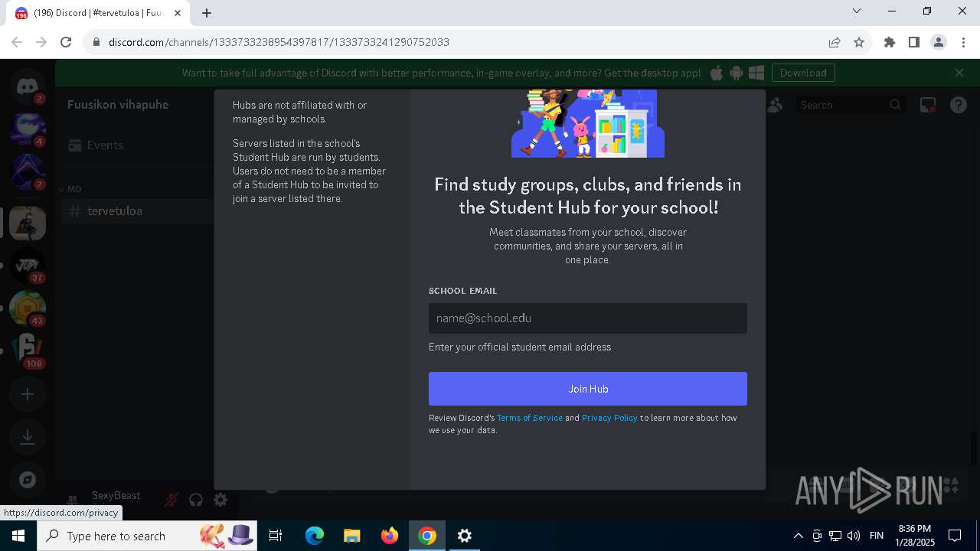Screen dimensions: 980x551
Task: Open Discord inbox icon
Action: coord(928,105)
